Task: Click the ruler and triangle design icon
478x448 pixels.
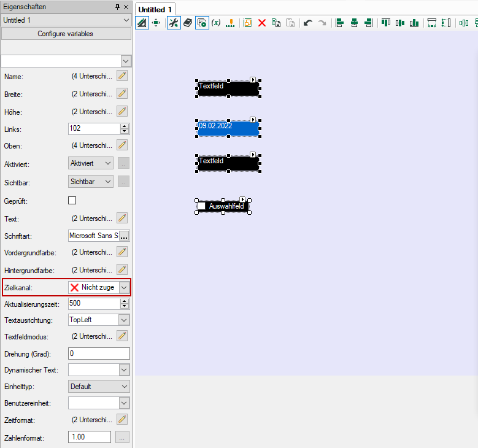Action: (142, 23)
